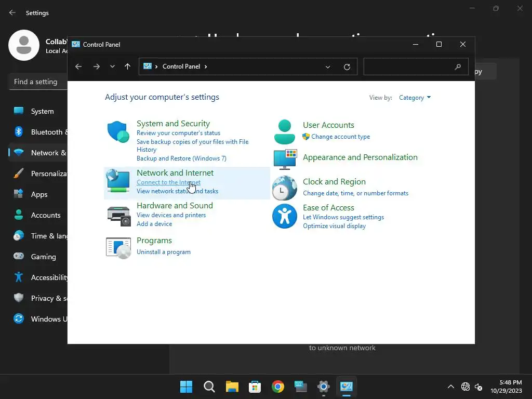
Task: Open Programs category heading
Action: 154,241
